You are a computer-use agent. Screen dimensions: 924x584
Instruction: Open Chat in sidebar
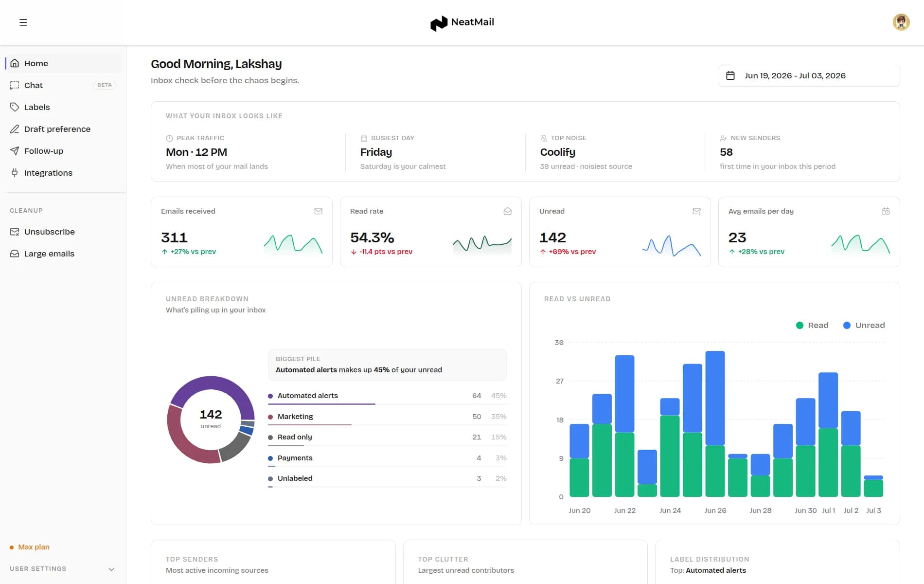(x=63, y=85)
